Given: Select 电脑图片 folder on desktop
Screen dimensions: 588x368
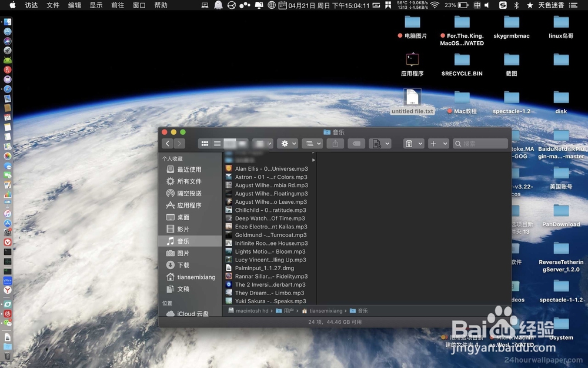Looking at the screenshot, I should tap(412, 27).
